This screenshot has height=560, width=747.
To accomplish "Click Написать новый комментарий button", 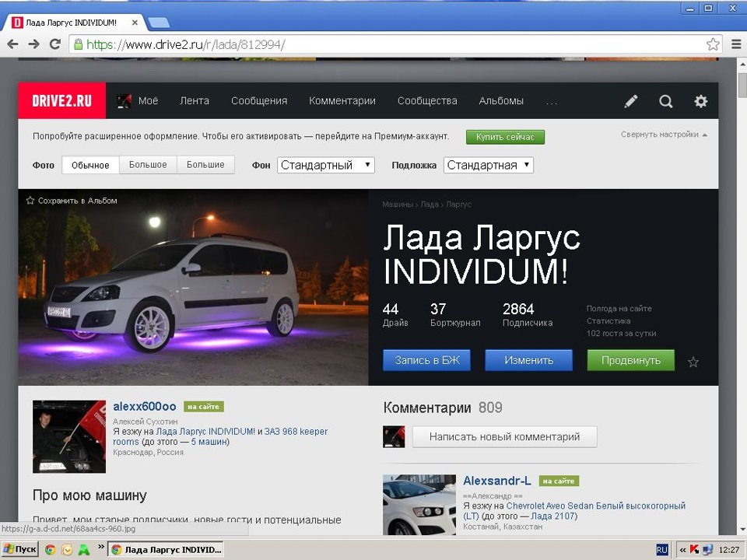I will [x=504, y=436].
